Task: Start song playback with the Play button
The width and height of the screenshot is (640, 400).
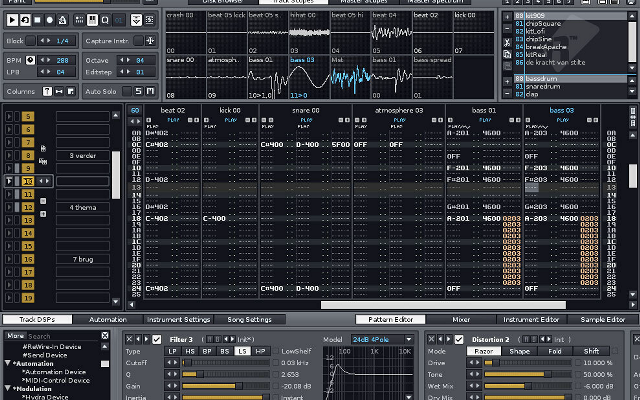Action: tap(12, 20)
